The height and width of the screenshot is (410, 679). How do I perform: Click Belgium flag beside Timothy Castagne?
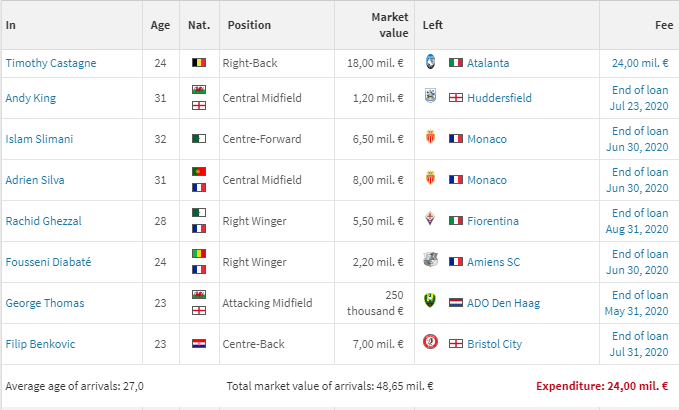click(199, 63)
